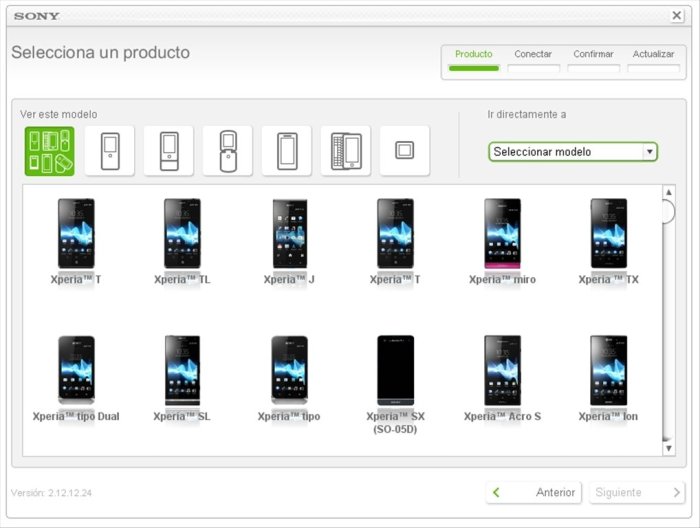This screenshot has width=700, height=528.
Task: Pick the pink Xperia miro phone
Action: pos(502,233)
